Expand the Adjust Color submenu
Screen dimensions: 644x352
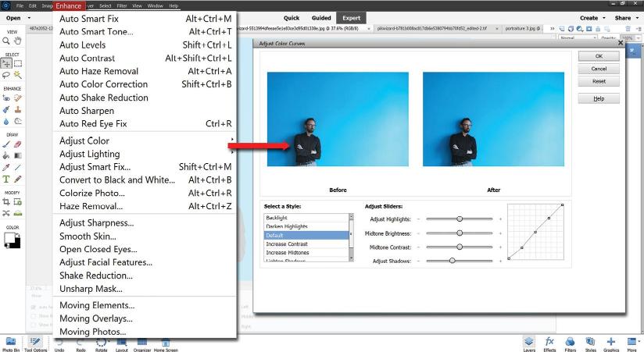pyautogui.click(x=145, y=140)
